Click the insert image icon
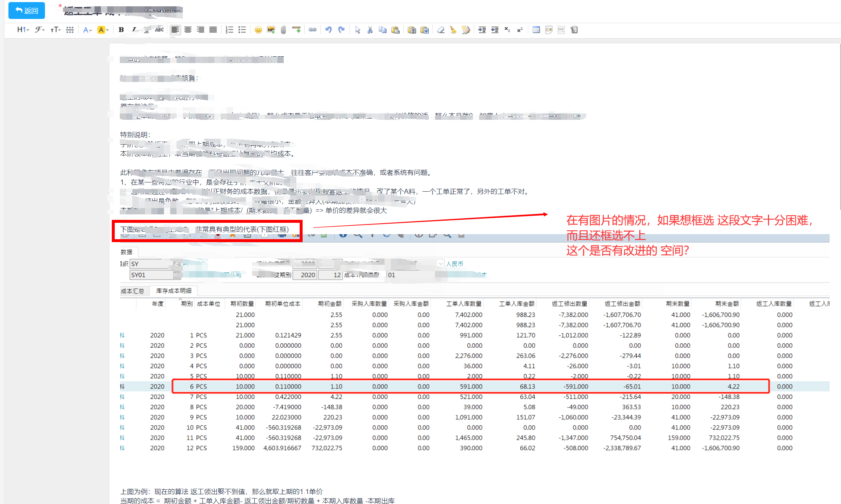The height and width of the screenshot is (504, 841). point(271,30)
